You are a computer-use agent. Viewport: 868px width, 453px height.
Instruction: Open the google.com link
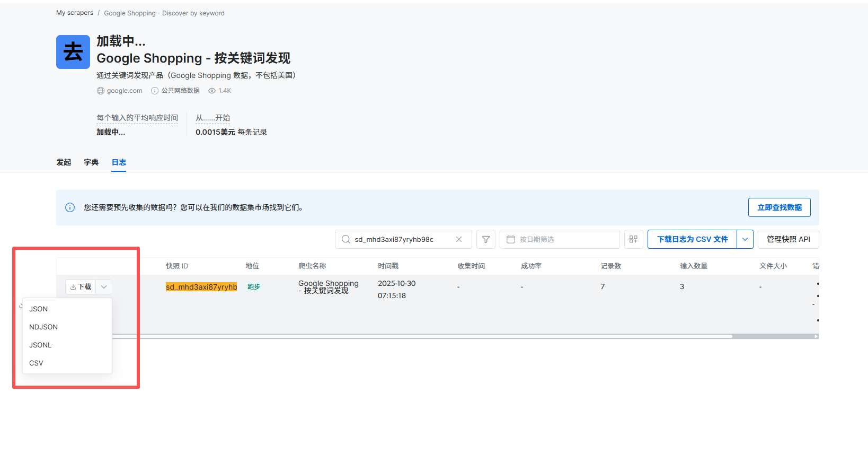point(125,91)
